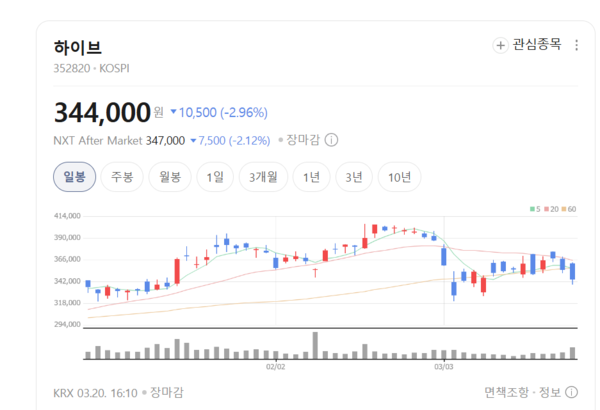Select the 1년 chart range
This screenshot has width=600, height=410.
[311, 177]
